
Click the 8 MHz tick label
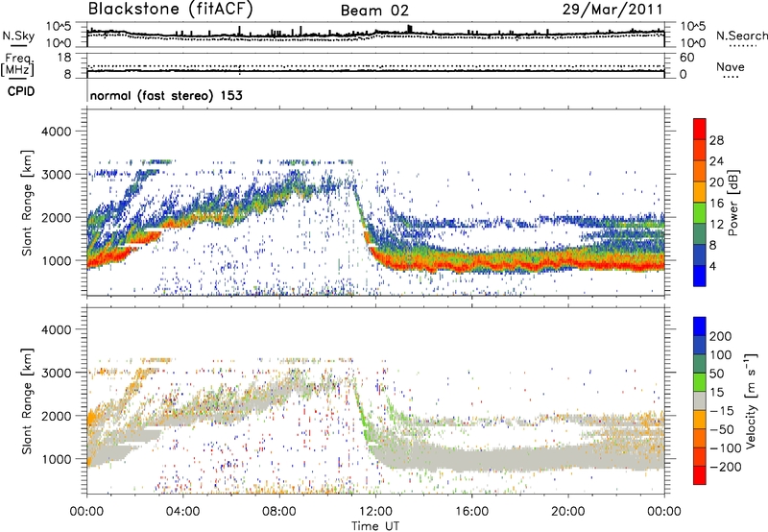point(67,74)
